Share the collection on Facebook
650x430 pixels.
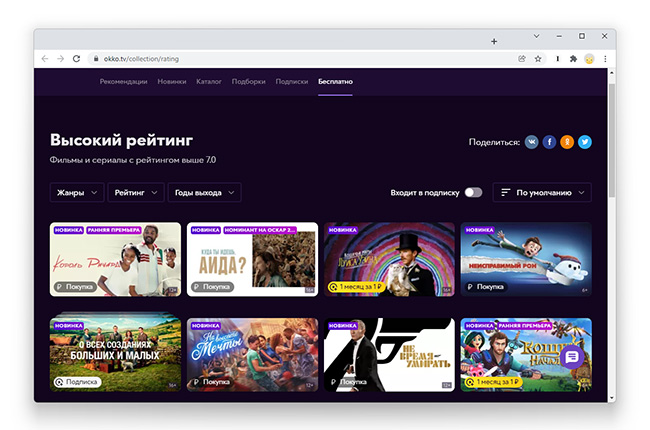(x=549, y=142)
